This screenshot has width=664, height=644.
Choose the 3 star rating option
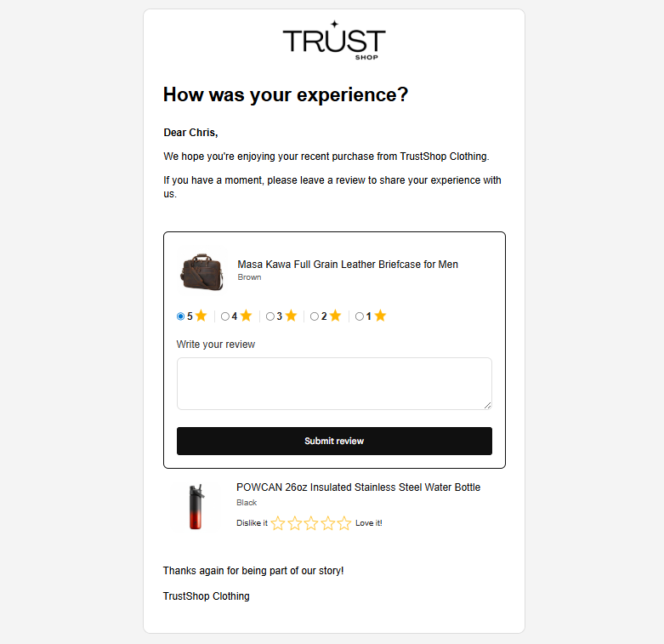pyautogui.click(x=270, y=316)
